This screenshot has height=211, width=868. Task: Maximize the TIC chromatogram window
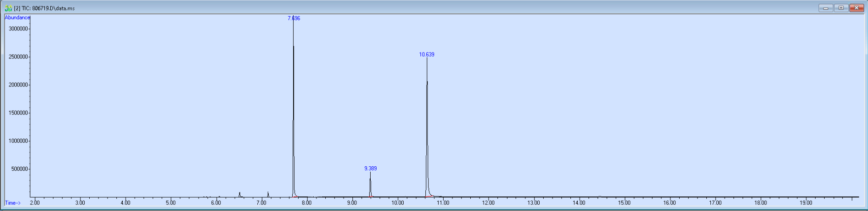point(841,8)
